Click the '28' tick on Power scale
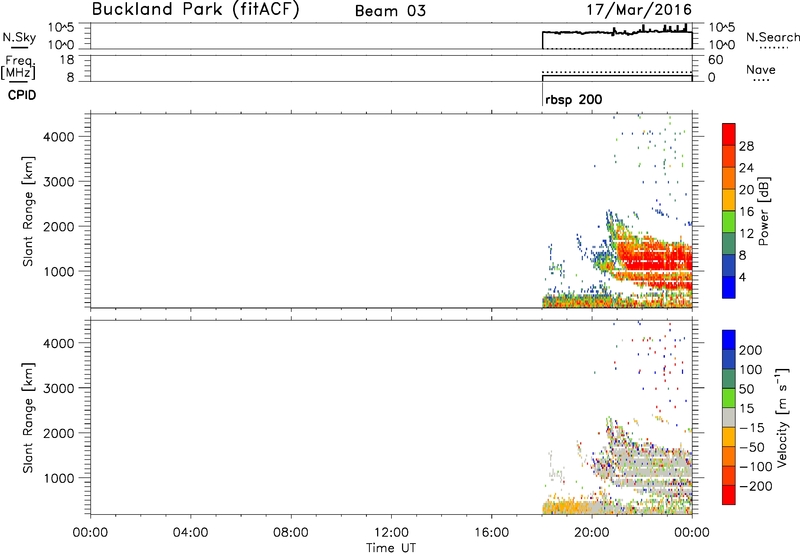Image resolution: width=800 pixels, height=554 pixels. click(746, 146)
